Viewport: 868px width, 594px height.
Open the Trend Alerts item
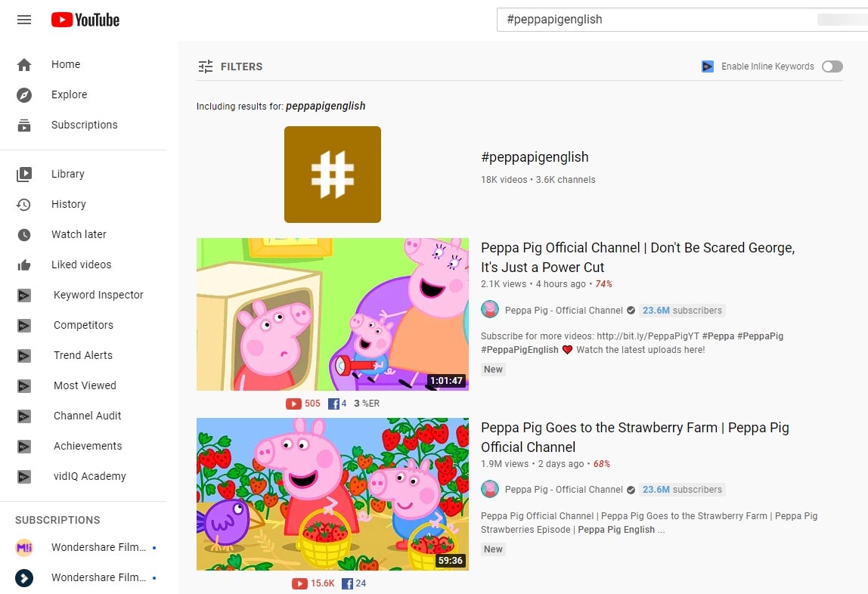(83, 356)
